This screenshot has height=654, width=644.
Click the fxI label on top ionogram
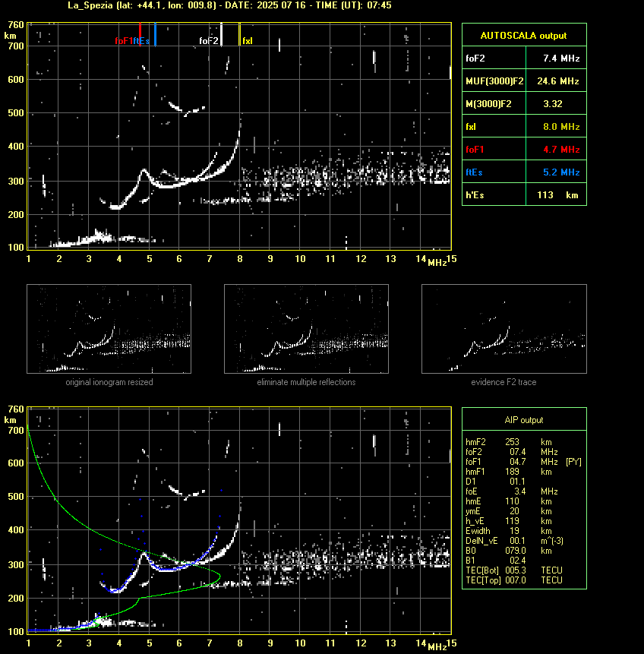click(x=248, y=41)
